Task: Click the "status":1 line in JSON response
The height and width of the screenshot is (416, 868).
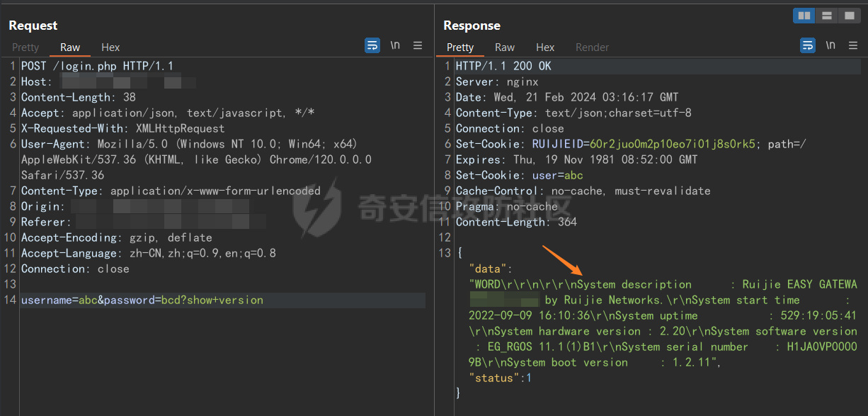Action: coord(500,378)
